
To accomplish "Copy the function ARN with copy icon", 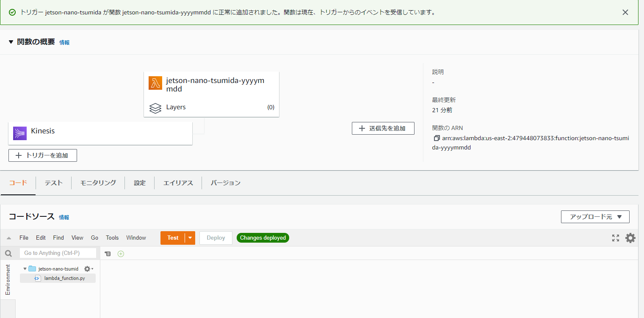I will (x=437, y=138).
